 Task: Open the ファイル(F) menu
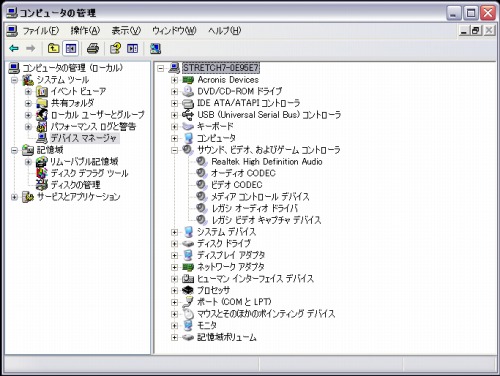41,31
